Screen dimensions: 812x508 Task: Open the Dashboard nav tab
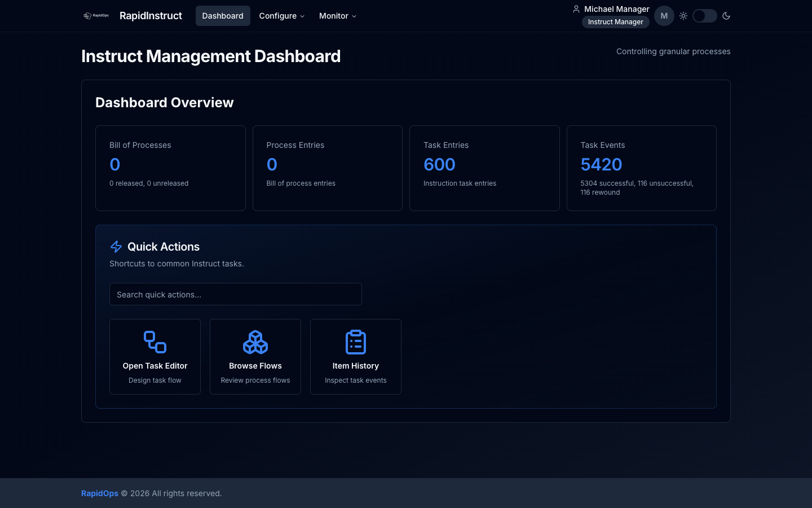coord(223,16)
